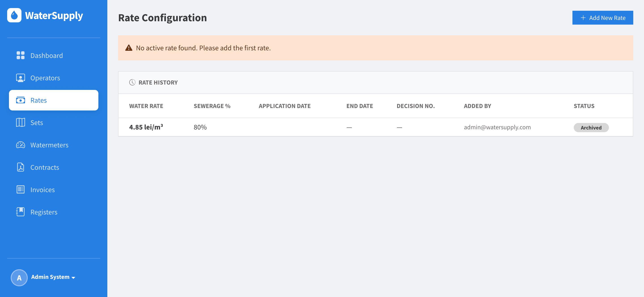Click the SEWERAGE % column header
Screen dimensions: 644x297
pos(212,106)
